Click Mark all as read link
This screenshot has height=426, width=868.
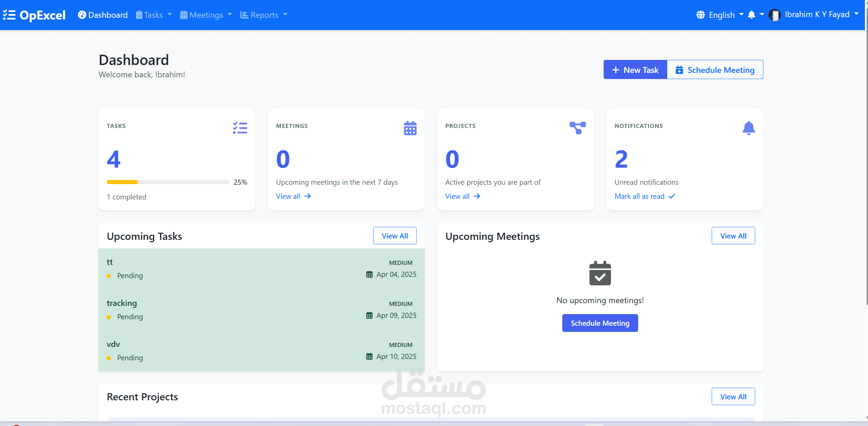(645, 196)
